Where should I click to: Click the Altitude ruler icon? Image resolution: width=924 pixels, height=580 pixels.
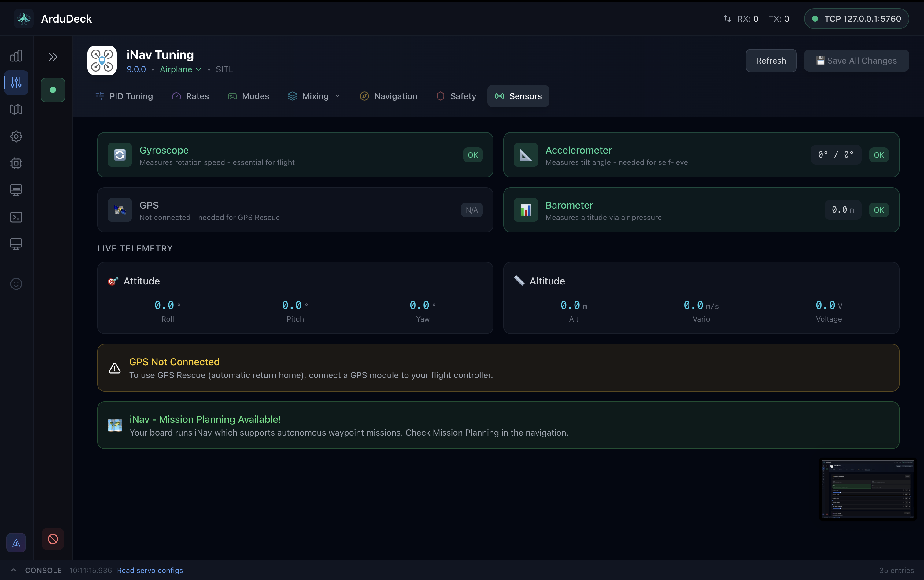(519, 281)
